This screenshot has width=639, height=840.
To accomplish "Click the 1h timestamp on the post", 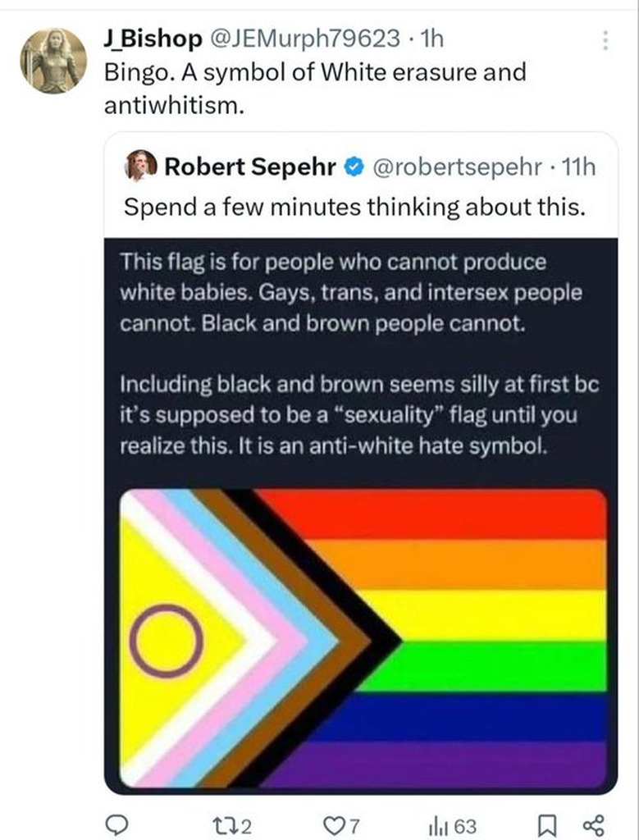I will 430,38.
